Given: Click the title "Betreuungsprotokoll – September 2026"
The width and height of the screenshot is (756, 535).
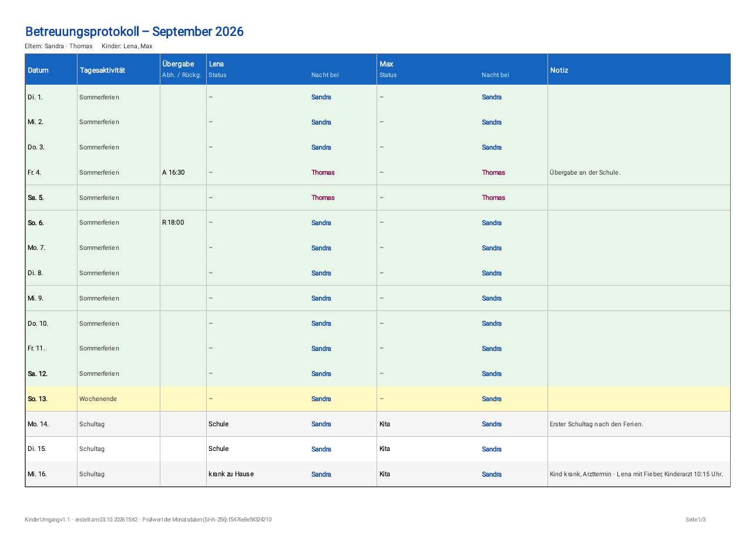Looking at the screenshot, I should [x=134, y=32].
